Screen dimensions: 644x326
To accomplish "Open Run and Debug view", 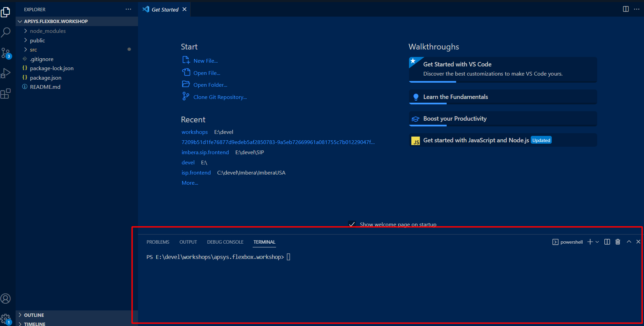I will click(6, 73).
